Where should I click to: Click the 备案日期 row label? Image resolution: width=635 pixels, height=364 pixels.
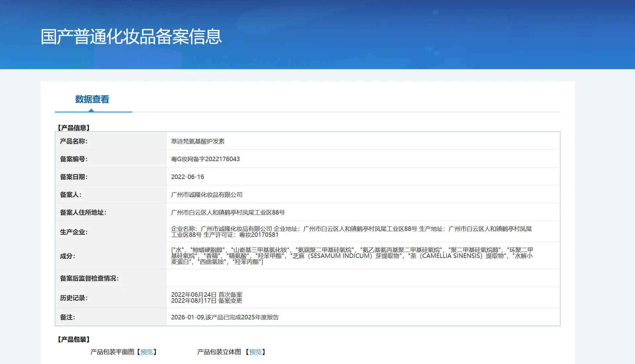(74, 177)
